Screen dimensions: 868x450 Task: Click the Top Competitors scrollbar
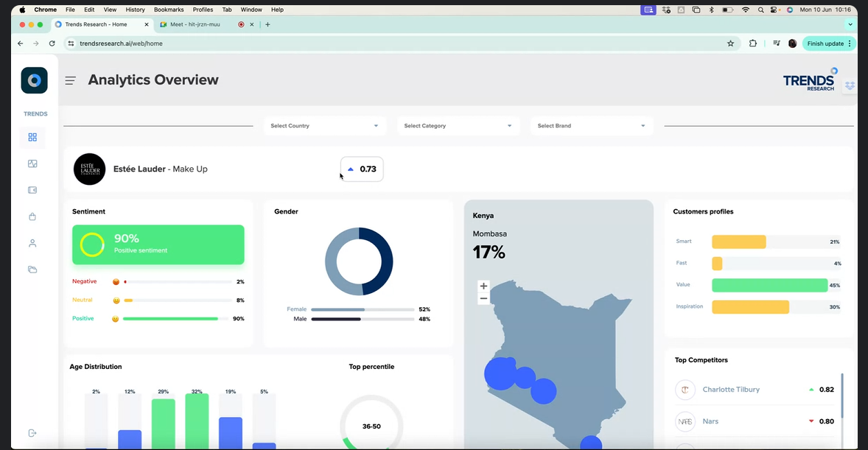(x=842, y=398)
